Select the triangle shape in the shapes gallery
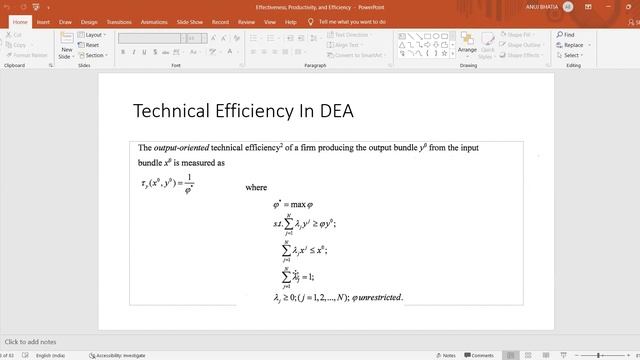 (402, 45)
